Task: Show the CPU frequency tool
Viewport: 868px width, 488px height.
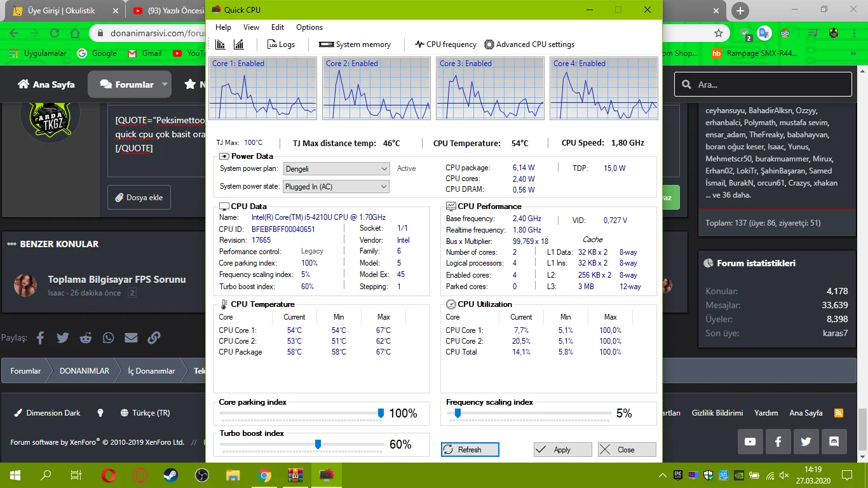Action: pyautogui.click(x=445, y=44)
